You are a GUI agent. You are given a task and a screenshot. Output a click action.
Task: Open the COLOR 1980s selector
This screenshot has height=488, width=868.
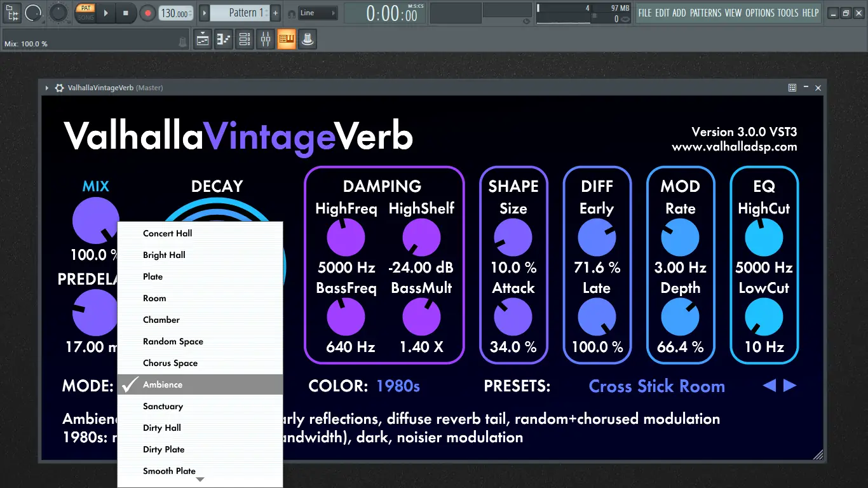tap(398, 386)
